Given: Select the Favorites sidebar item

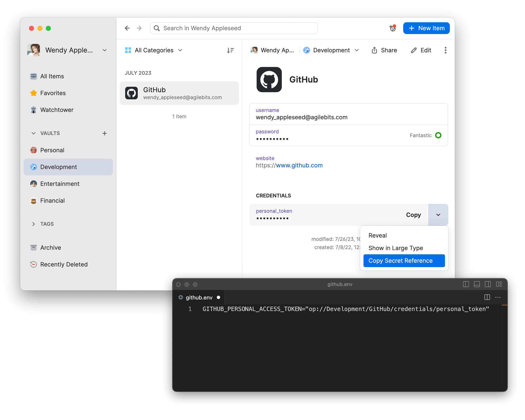Looking at the screenshot, I should click(x=52, y=93).
